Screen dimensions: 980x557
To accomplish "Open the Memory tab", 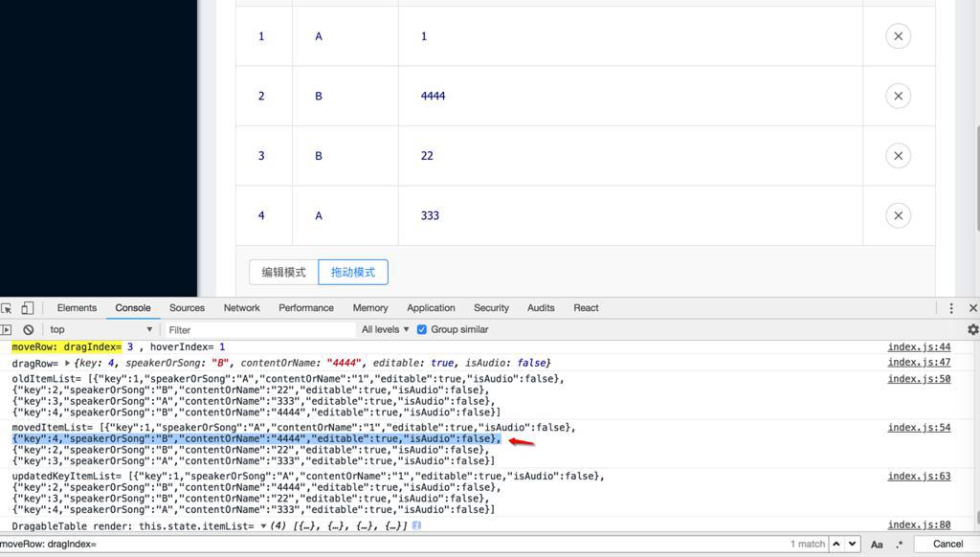I will coord(370,308).
